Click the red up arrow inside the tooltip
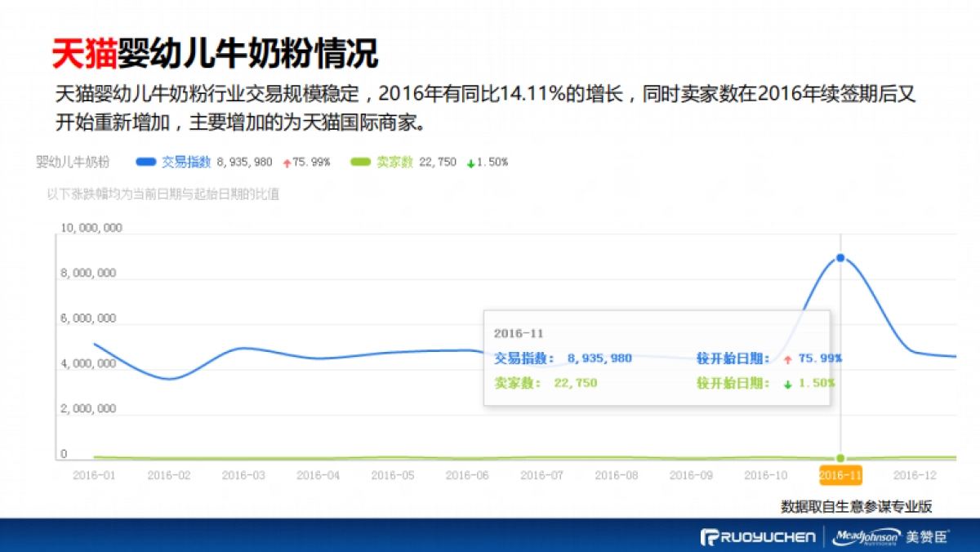This screenshot has height=552, width=980. coord(787,358)
